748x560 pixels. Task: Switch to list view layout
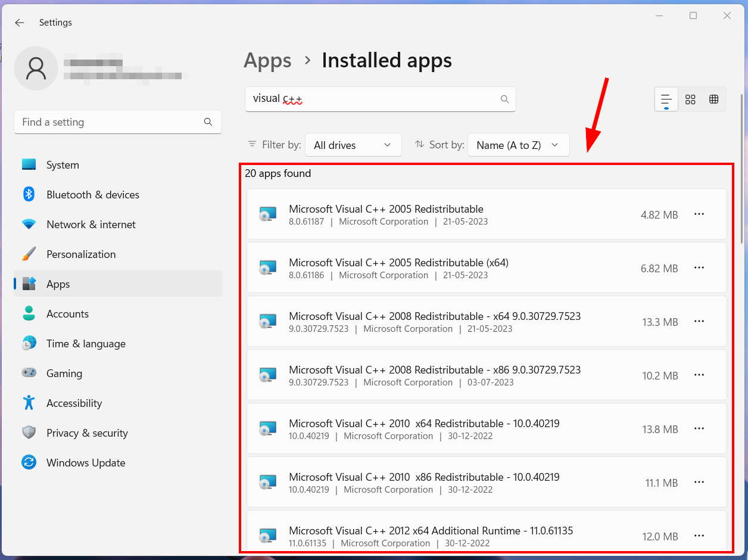click(x=666, y=99)
